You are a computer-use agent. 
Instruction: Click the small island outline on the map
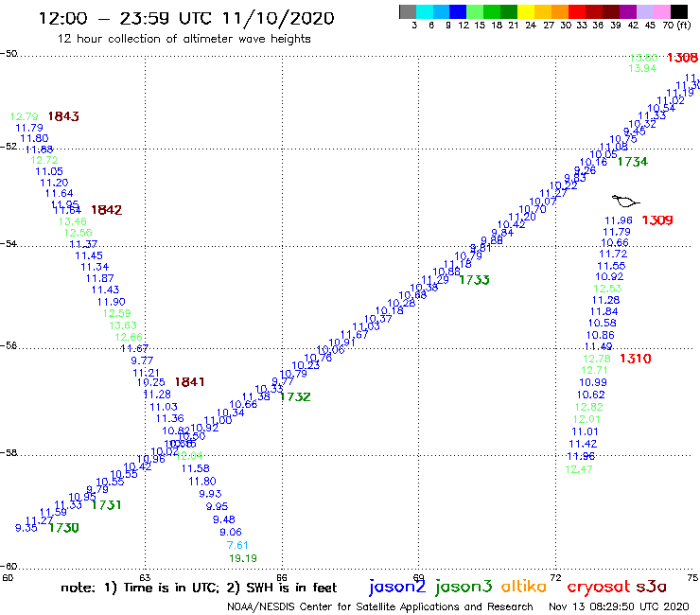pyautogui.click(x=625, y=201)
